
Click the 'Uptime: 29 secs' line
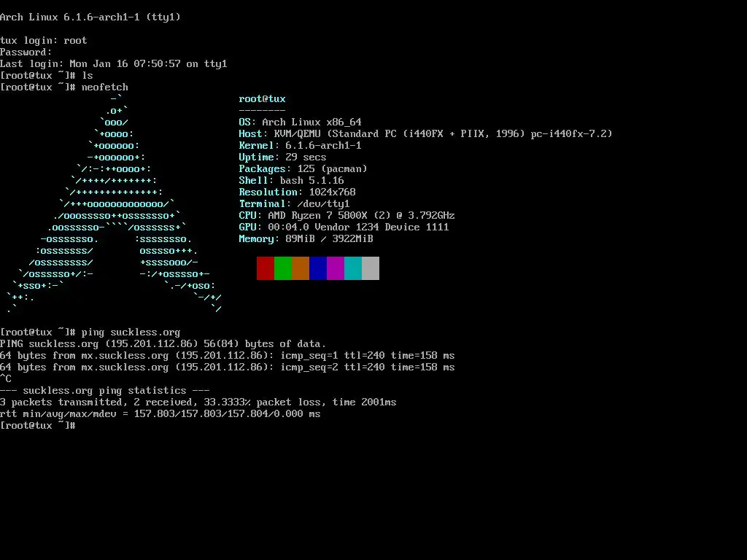coord(282,157)
